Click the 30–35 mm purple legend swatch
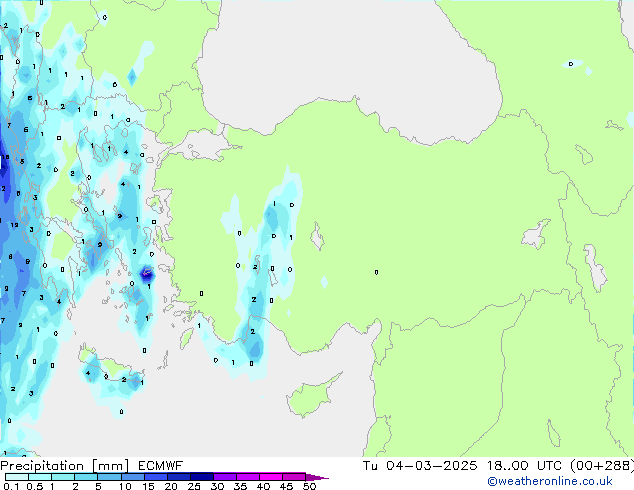Screen dimensions: 634x490 coord(224,477)
